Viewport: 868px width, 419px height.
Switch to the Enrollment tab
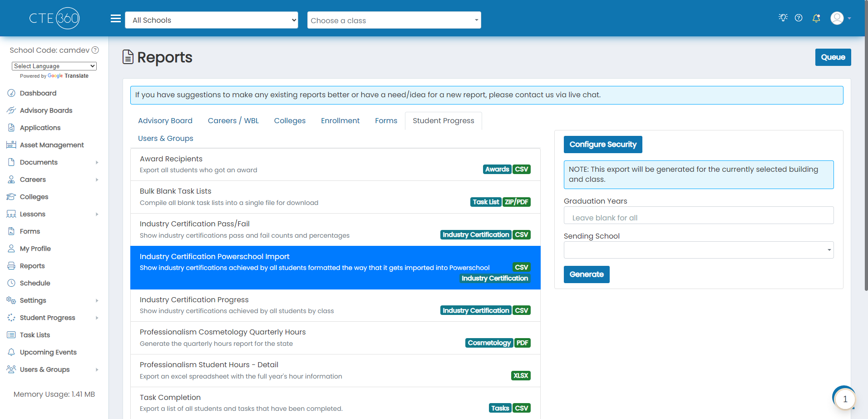[x=340, y=121]
